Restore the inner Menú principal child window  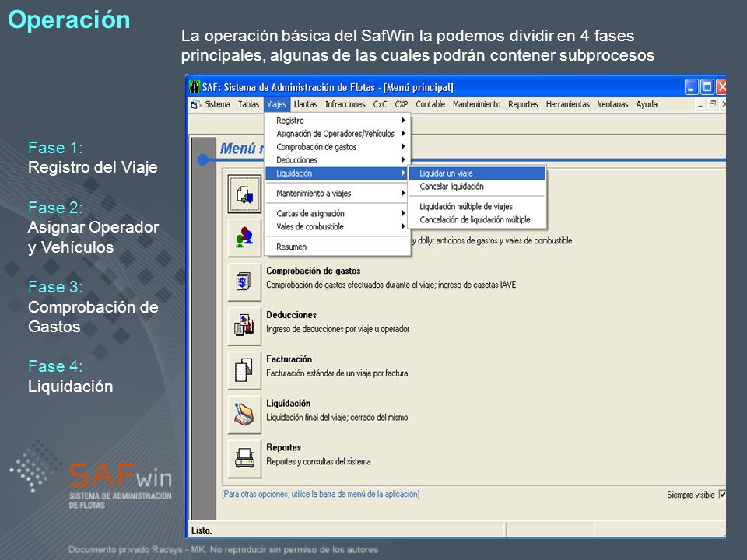click(713, 104)
